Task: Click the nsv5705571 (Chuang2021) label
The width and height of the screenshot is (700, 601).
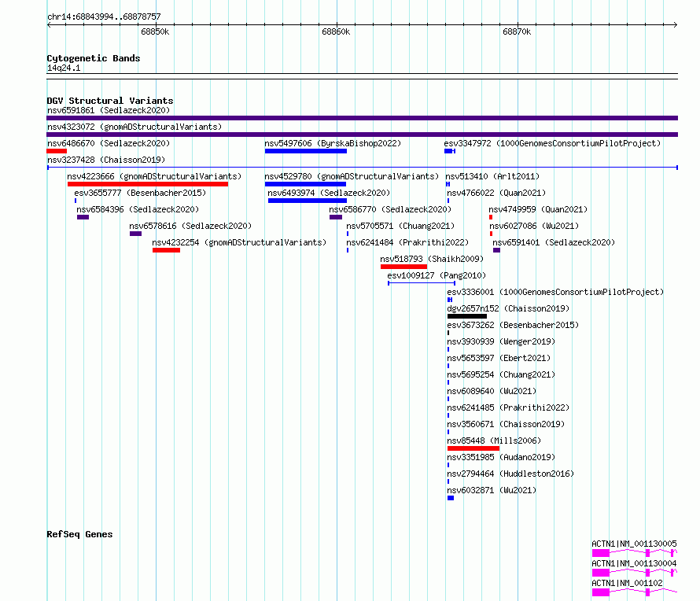Action: (400, 226)
